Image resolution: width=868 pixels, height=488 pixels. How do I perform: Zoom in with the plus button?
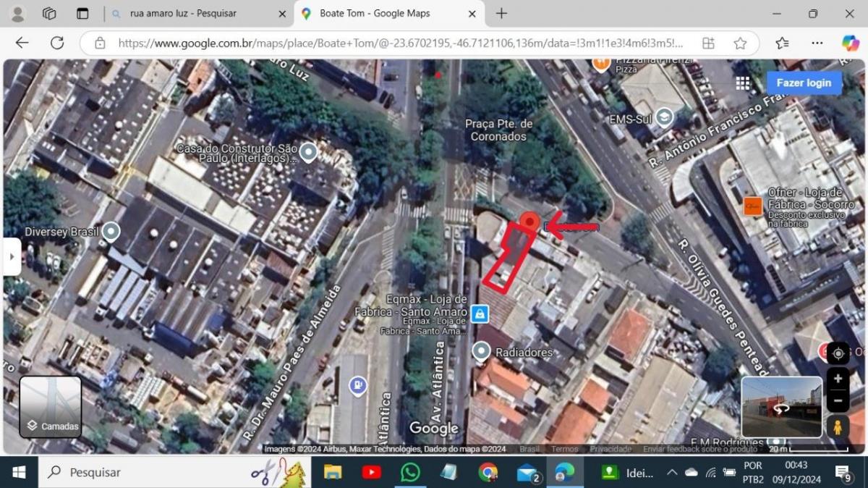coord(838,379)
